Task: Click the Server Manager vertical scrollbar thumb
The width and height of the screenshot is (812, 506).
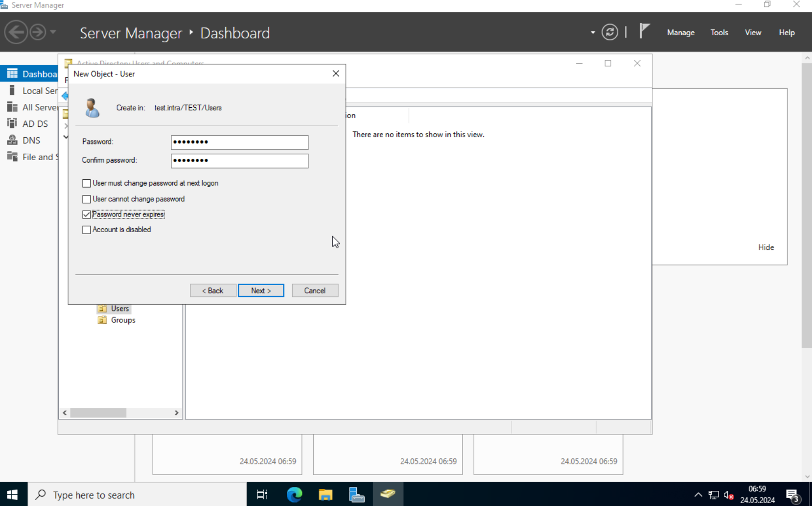Action: 807,206
